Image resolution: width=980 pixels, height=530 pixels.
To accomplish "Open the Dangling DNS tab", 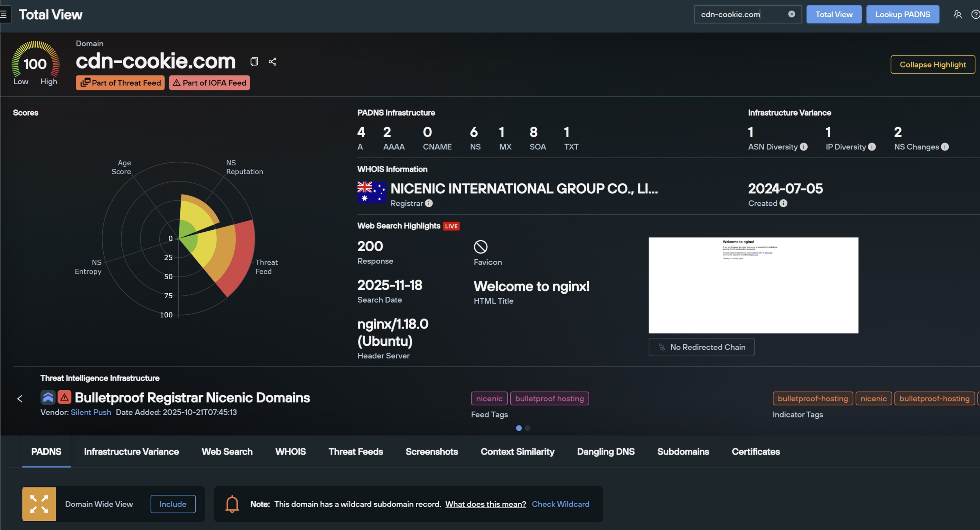I will tap(606, 452).
